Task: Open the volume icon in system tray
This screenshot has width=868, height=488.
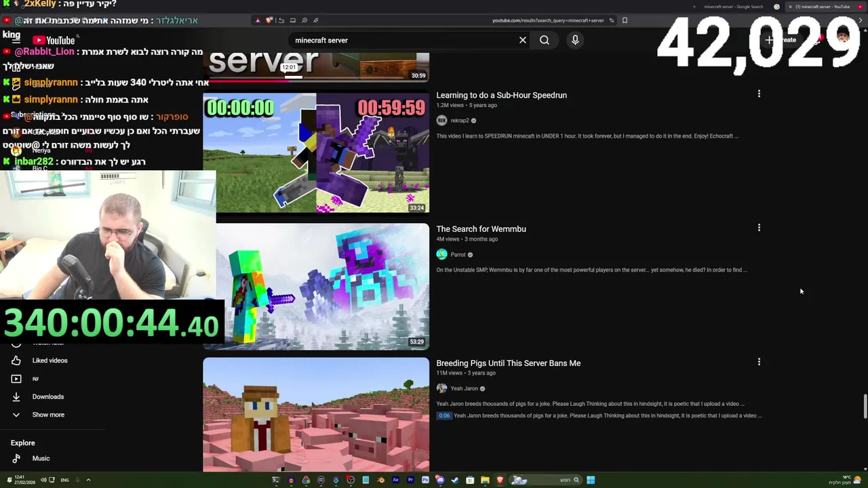Action: pos(43,480)
